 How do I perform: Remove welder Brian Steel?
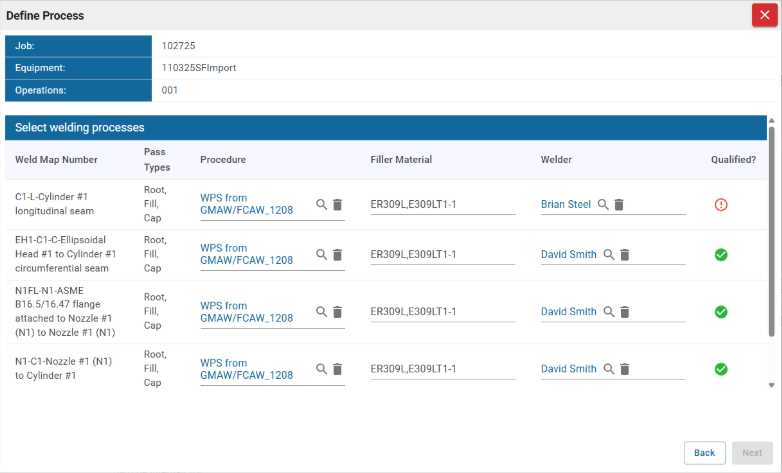(x=619, y=204)
